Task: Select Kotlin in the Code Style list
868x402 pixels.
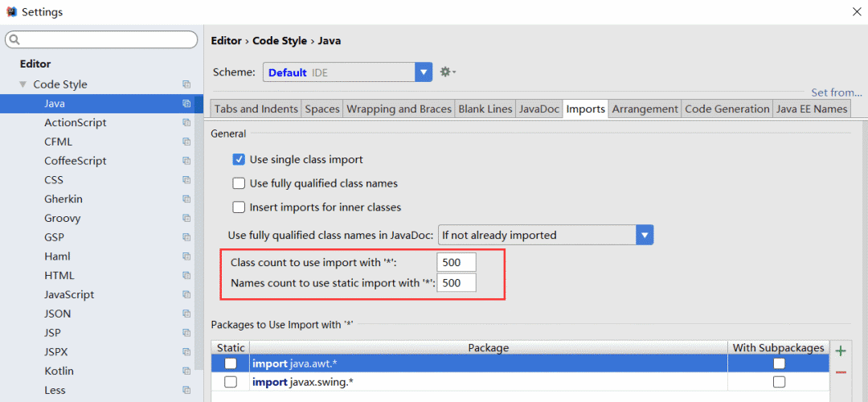Action: [59, 371]
